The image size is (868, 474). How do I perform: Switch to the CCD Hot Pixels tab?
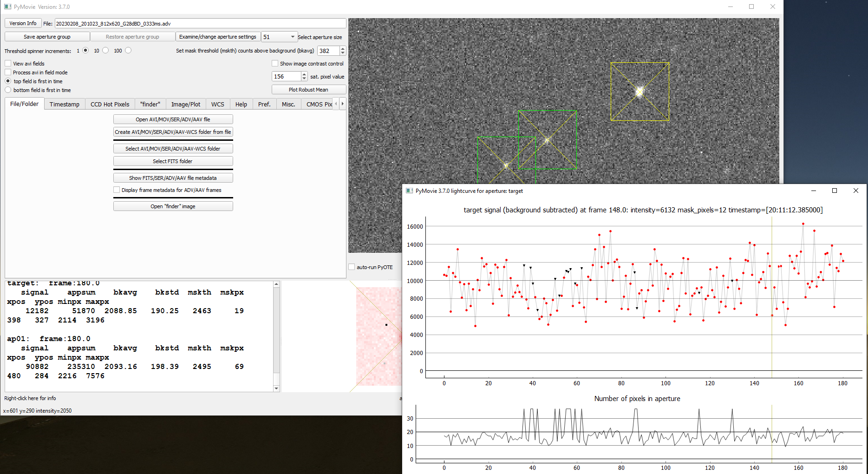pyautogui.click(x=110, y=104)
